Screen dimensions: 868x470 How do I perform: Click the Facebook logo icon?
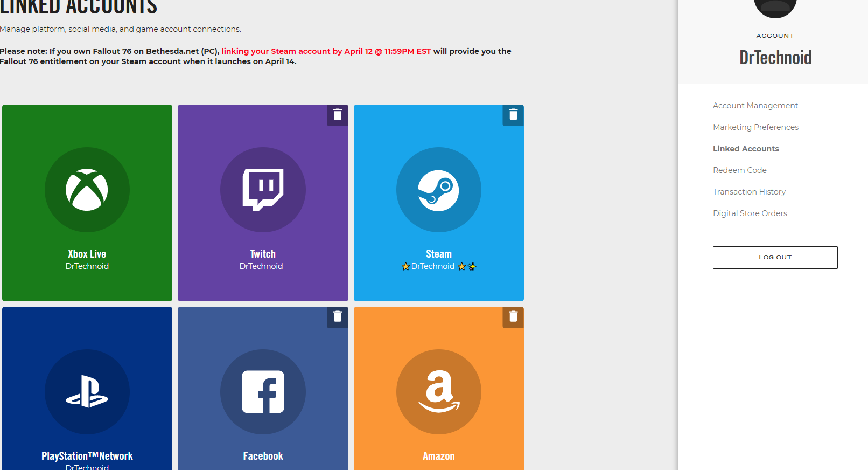[263, 392]
